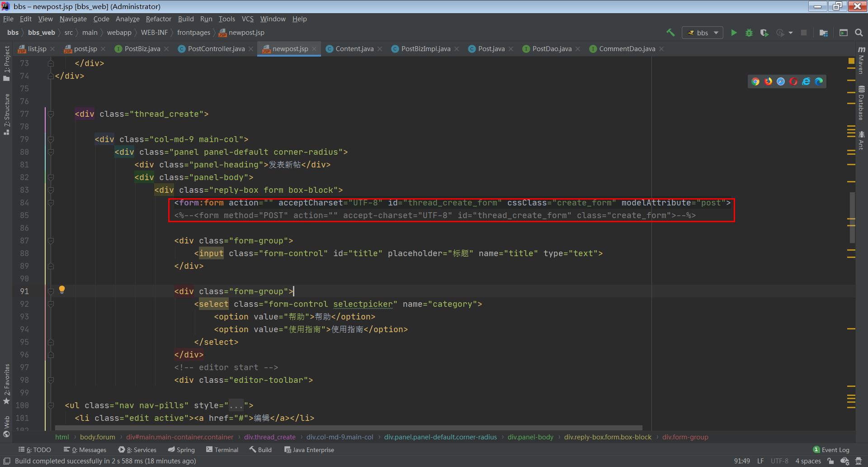Collapse code fold at line 84

coord(51,203)
